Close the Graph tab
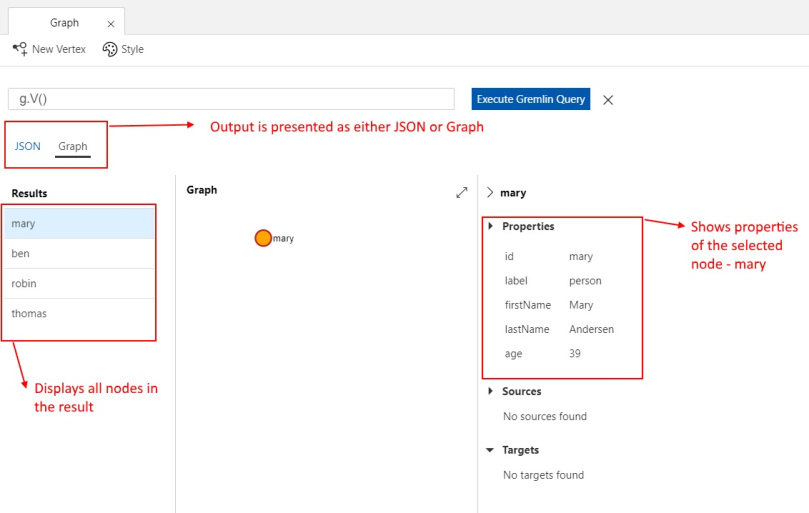 click(110, 23)
